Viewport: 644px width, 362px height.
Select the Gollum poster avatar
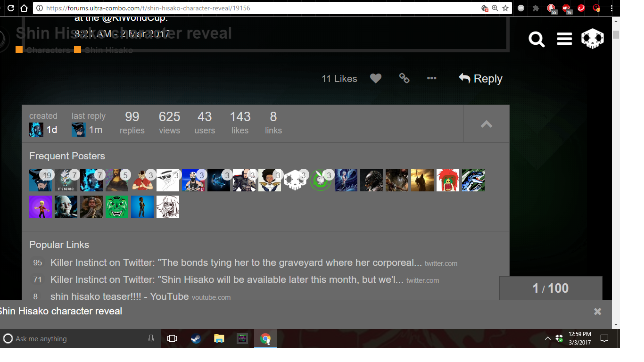click(x=66, y=207)
